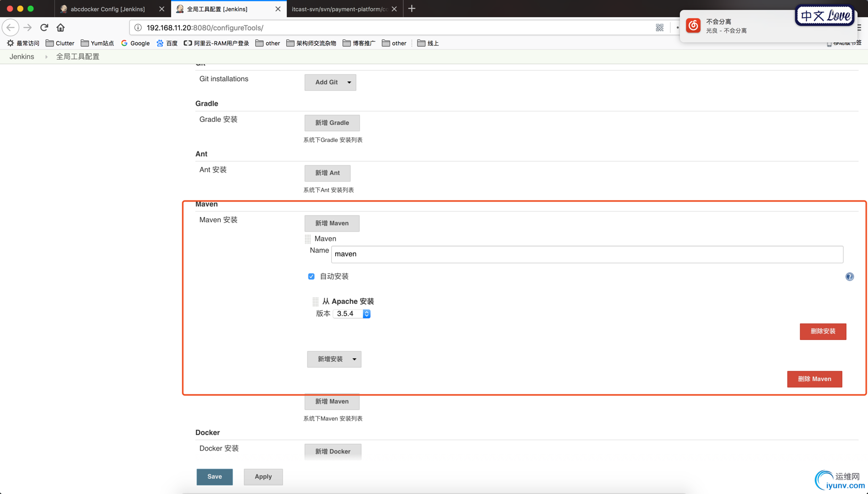Open the second other bookmark folder
868x494 pixels.
[x=394, y=43]
